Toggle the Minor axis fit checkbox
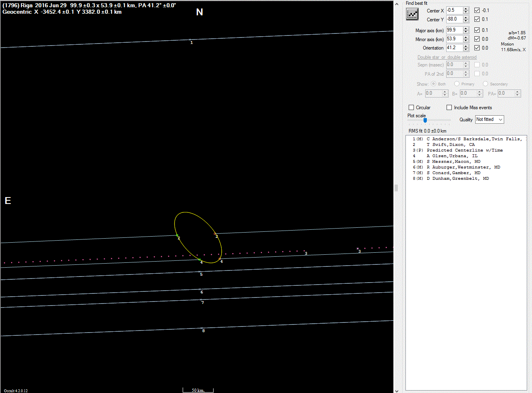The height and width of the screenshot is (393, 532). pyautogui.click(x=477, y=39)
